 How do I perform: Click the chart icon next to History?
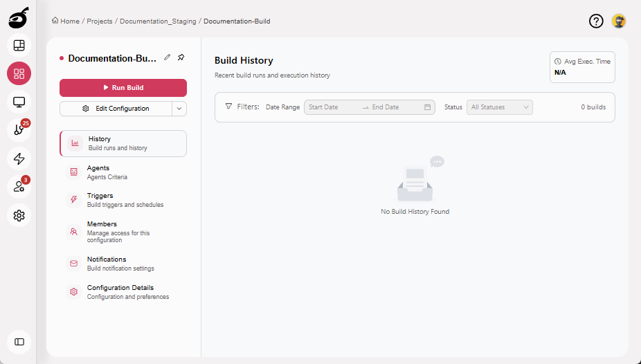coord(75,143)
